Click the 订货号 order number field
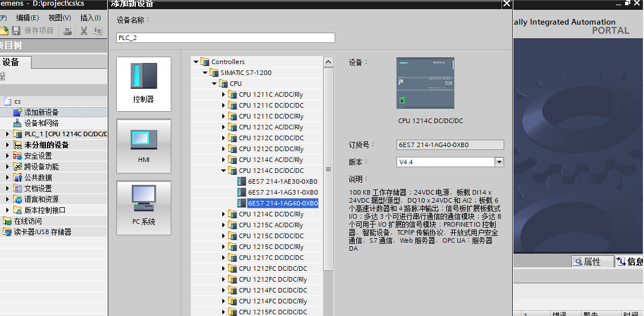This screenshot has height=316, width=644. [450, 145]
